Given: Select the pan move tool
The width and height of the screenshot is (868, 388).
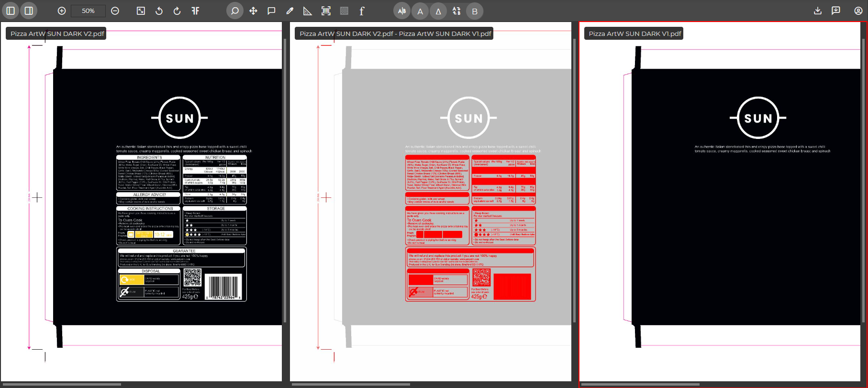Looking at the screenshot, I should (253, 11).
